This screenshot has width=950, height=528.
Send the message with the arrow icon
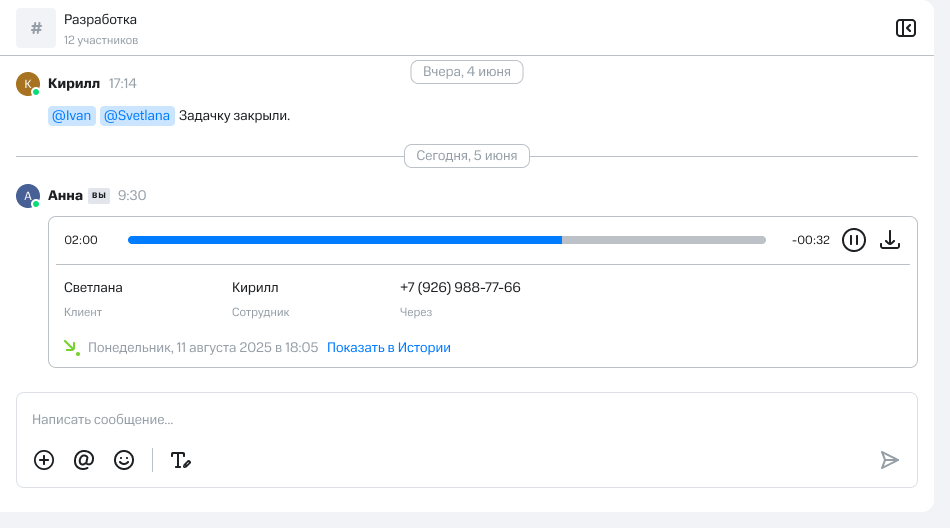889,460
